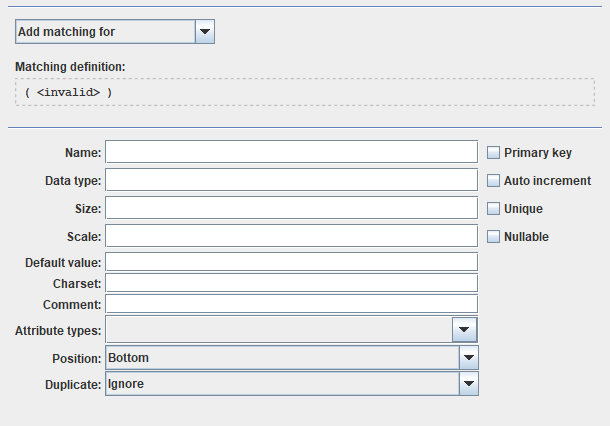This screenshot has height=426, width=610.
Task: Open the Position dropdown showing 'Bottom'
Action: pyautogui.click(x=282, y=357)
